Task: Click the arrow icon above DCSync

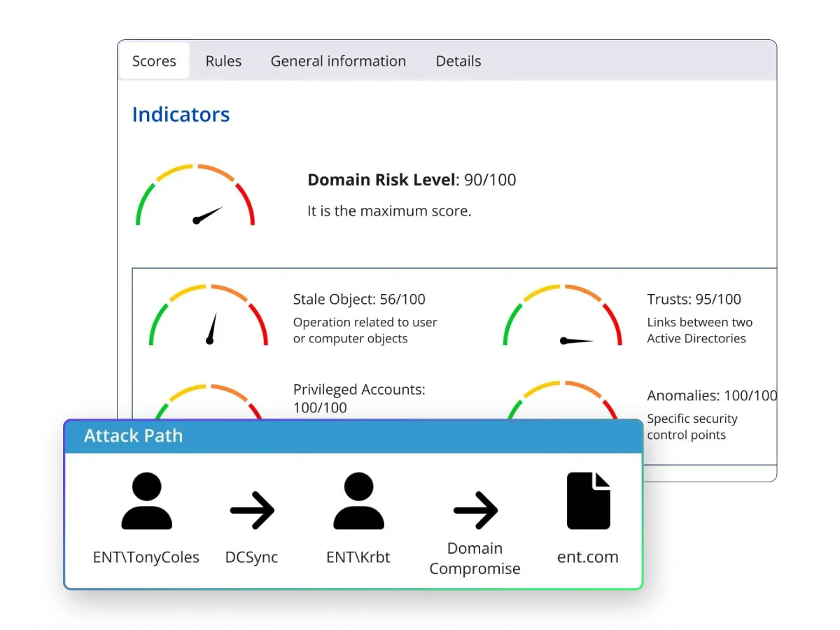Action: click(252, 510)
